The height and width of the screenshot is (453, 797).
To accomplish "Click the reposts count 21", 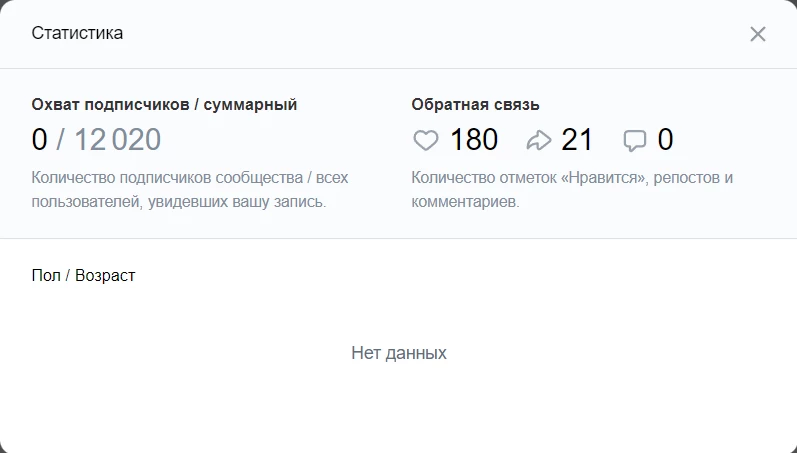I will [577, 140].
